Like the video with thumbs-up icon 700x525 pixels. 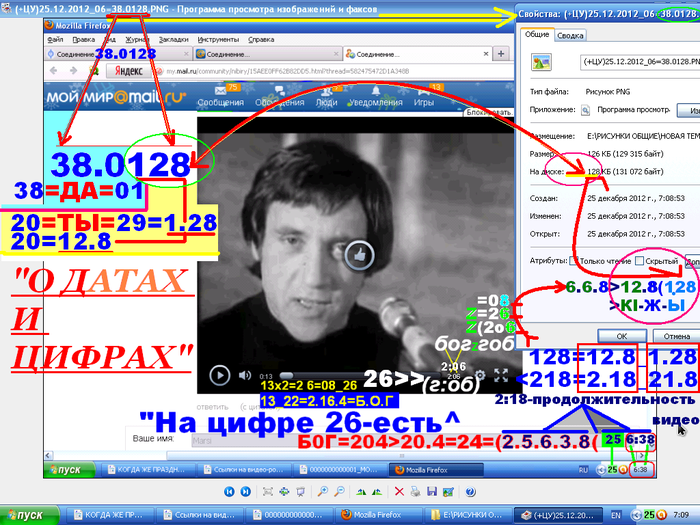(x=359, y=255)
